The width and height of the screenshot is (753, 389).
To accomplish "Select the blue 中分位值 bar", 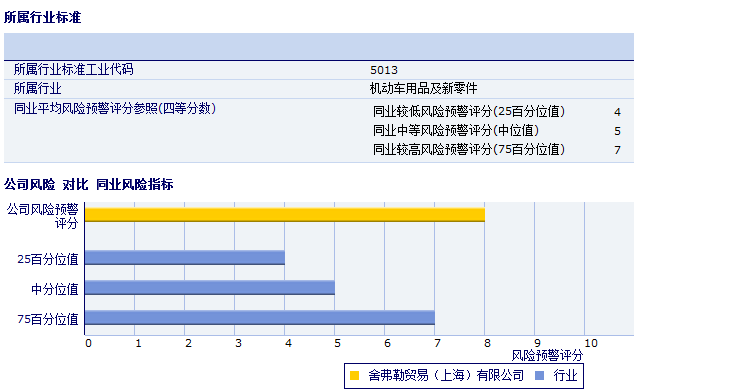I will (210, 287).
